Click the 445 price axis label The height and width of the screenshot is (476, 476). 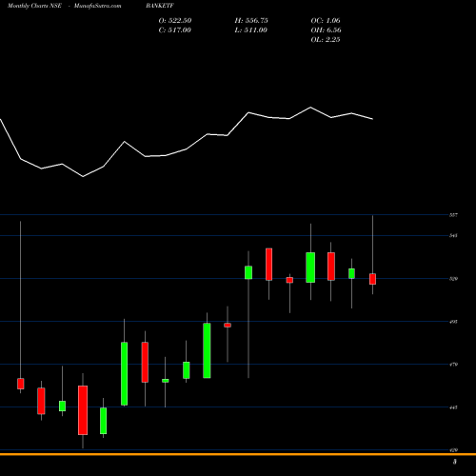pos(453,407)
